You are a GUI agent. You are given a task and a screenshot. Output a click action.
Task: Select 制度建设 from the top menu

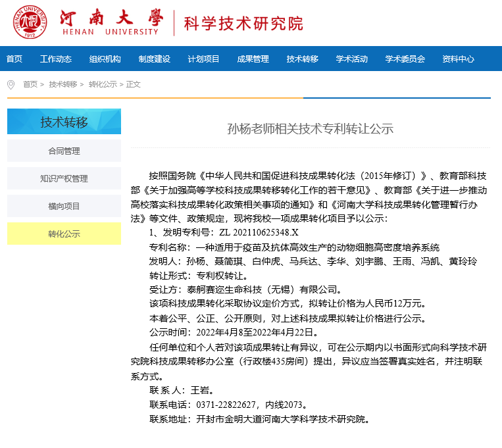coord(155,59)
